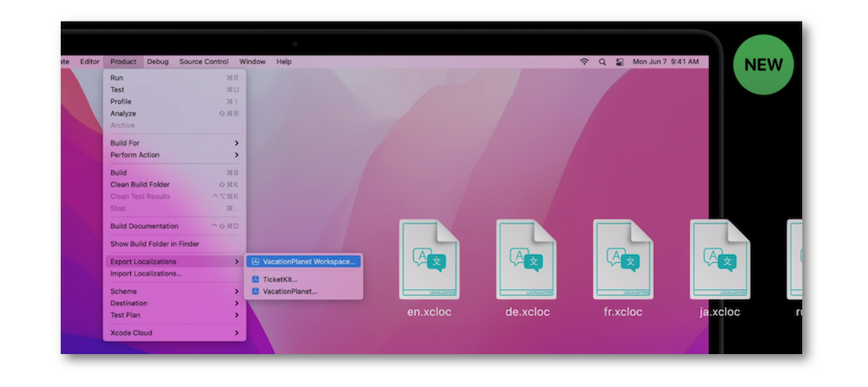Viewport: 868px width, 387px height.
Task: Expand the Xcode Cloud submenu
Action: [x=174, y=332]
